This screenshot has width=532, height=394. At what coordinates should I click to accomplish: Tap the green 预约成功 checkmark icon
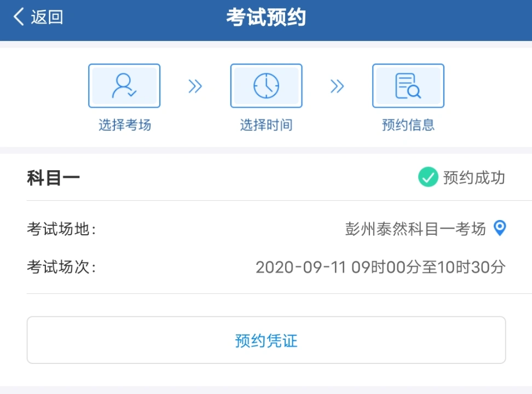pyautogui.click(x=428, y=177)
